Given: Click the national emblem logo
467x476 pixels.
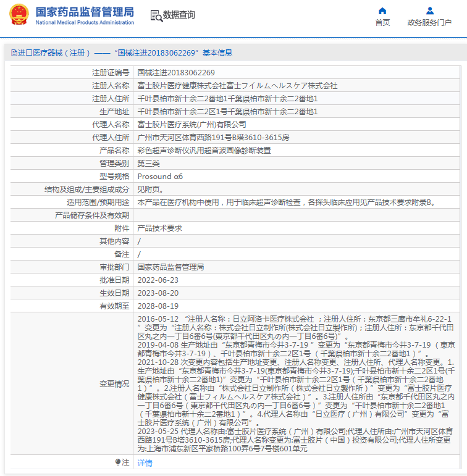Looking at the screenshot, I should 19,15.
